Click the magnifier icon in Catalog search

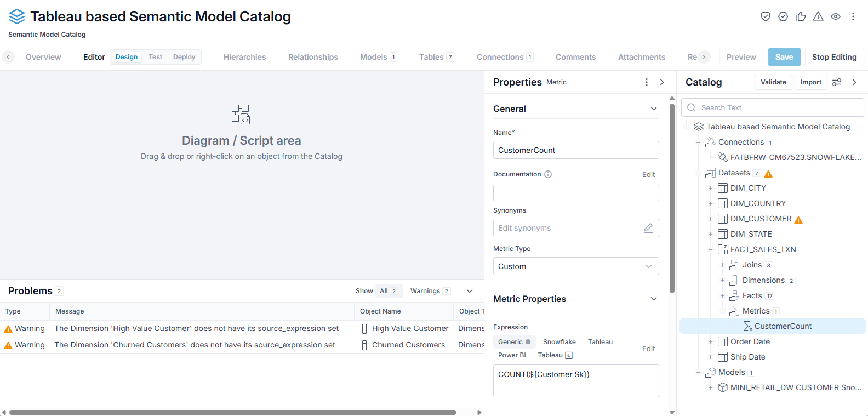[x=692, y=107]
